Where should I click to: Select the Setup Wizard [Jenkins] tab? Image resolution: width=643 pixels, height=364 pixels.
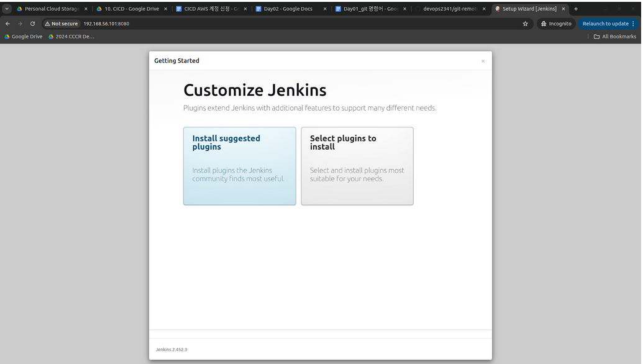(529, 9)
